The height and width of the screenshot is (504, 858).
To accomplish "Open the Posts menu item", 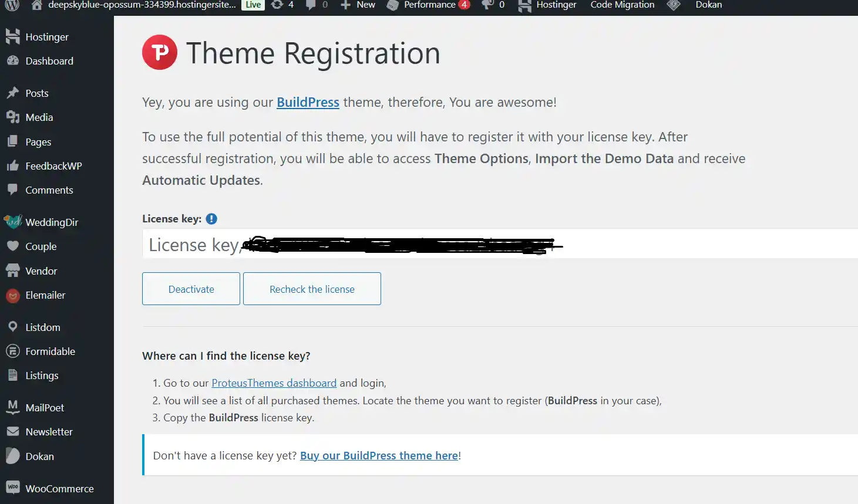I will tap(36, 93).
